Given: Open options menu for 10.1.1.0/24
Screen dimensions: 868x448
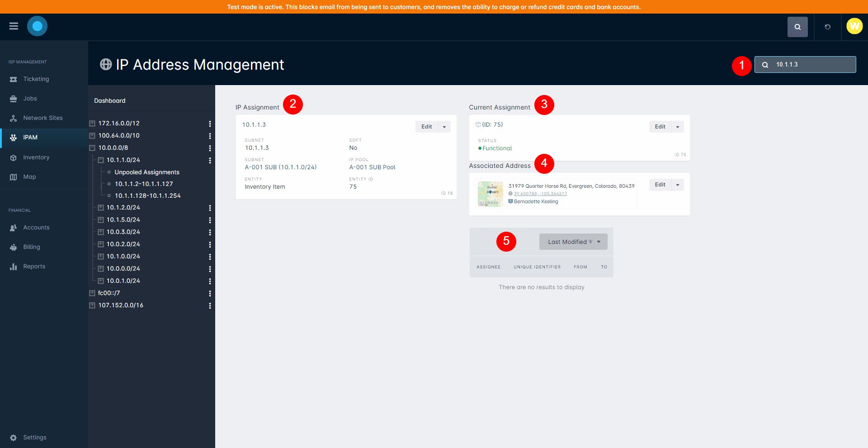Looking at the screenshot, I should click(210, 160).
